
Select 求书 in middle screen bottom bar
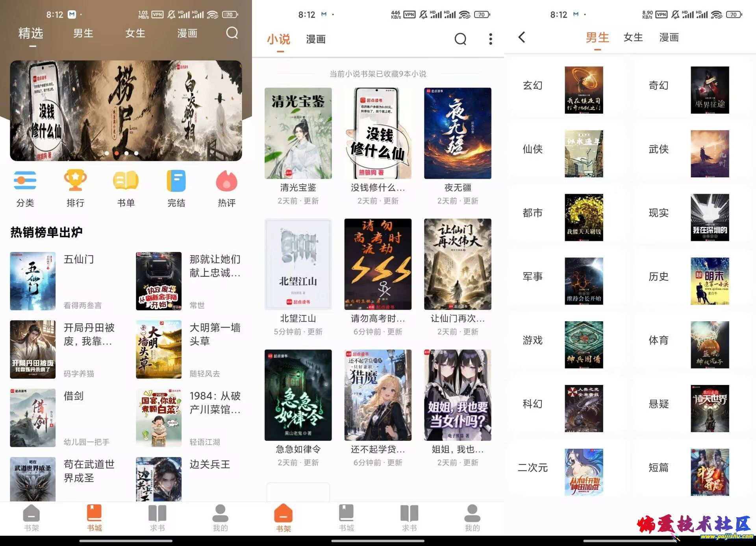tap(409, 518)
